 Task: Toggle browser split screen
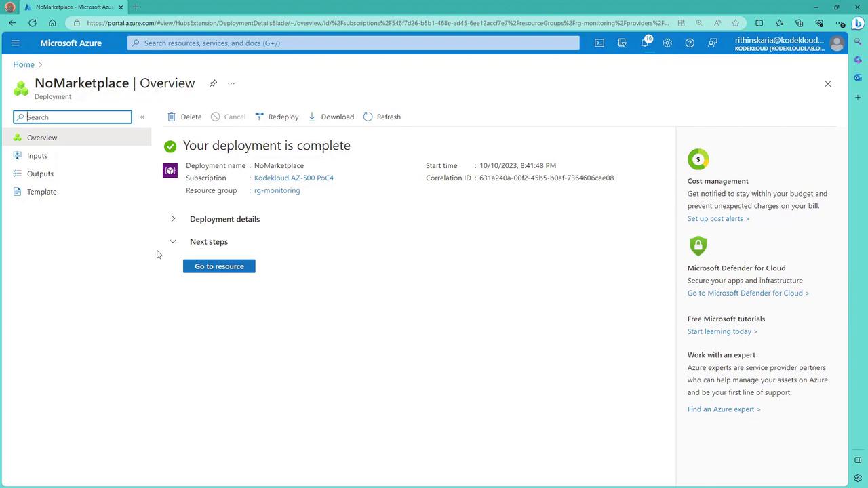tap(759, 23)
